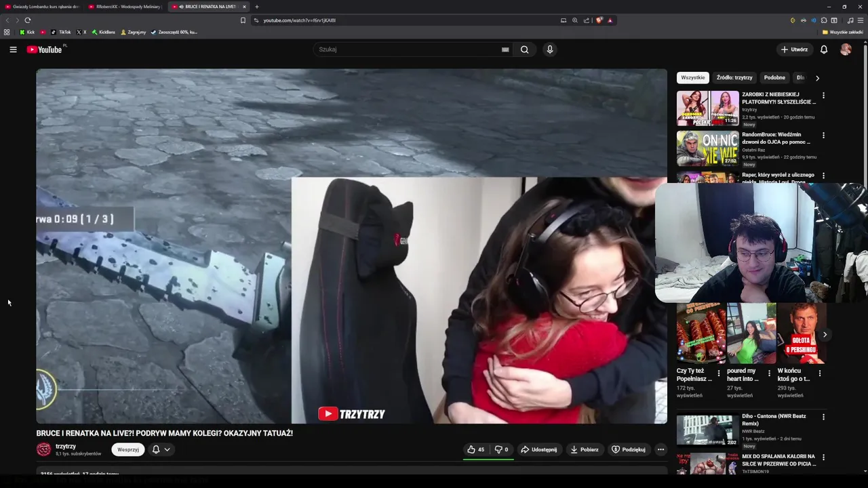Open the Kick bookmark

click(27, 32)
